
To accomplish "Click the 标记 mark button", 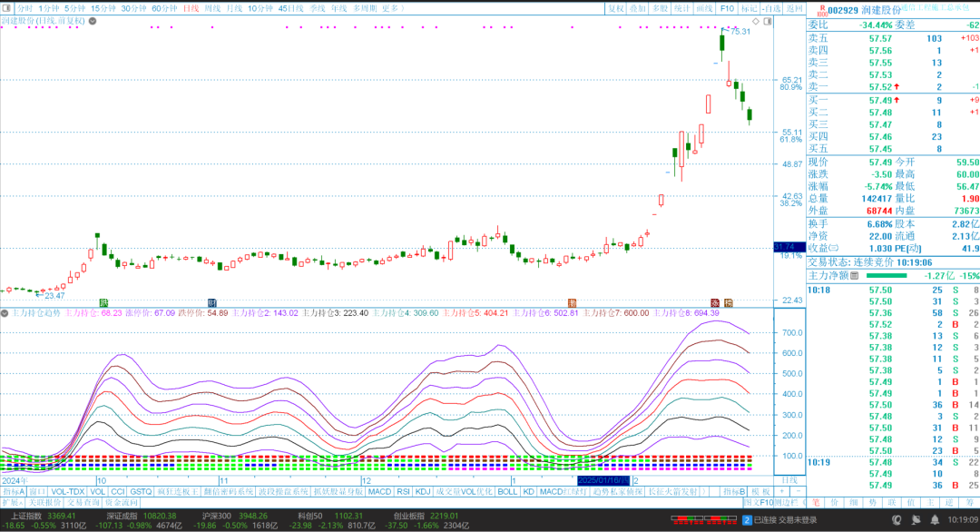I will [749, 9].
